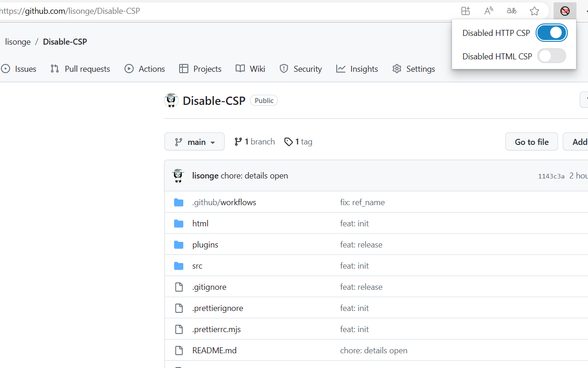Open the repository Settings tab
Screen dimensions: 588x368
coord(414,69)
